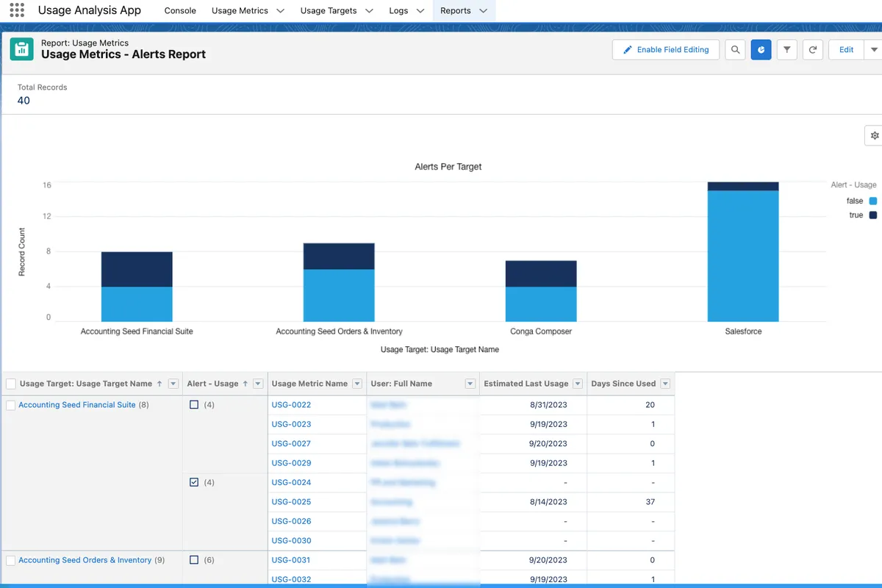Check the Accounting Seed Financial Suite row checkbox

point(10,405)
